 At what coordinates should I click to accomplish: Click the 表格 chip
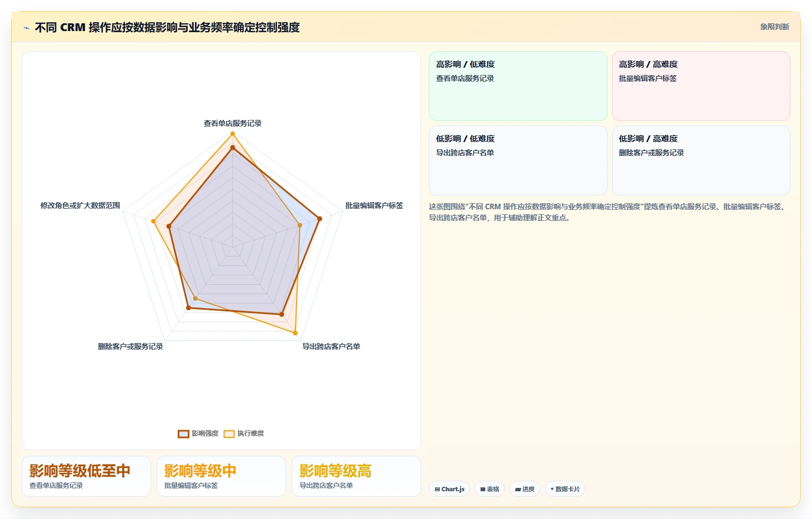point(489,489)
